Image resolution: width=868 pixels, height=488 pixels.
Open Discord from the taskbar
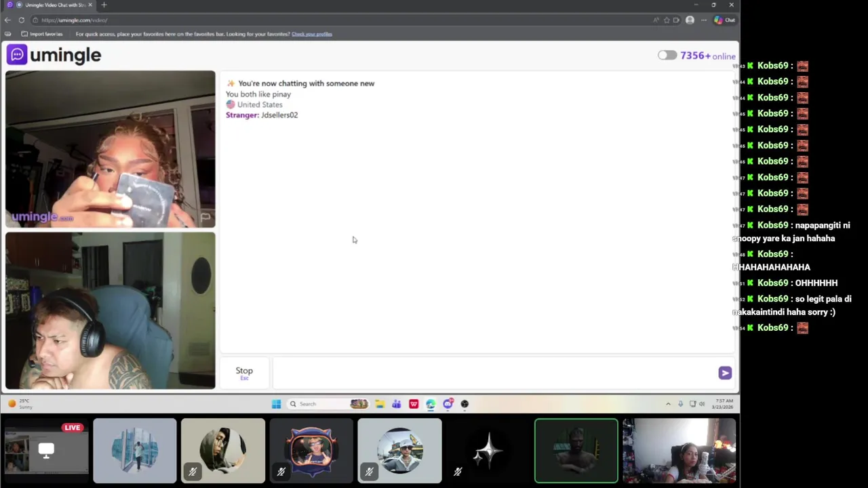pos(448,404)
